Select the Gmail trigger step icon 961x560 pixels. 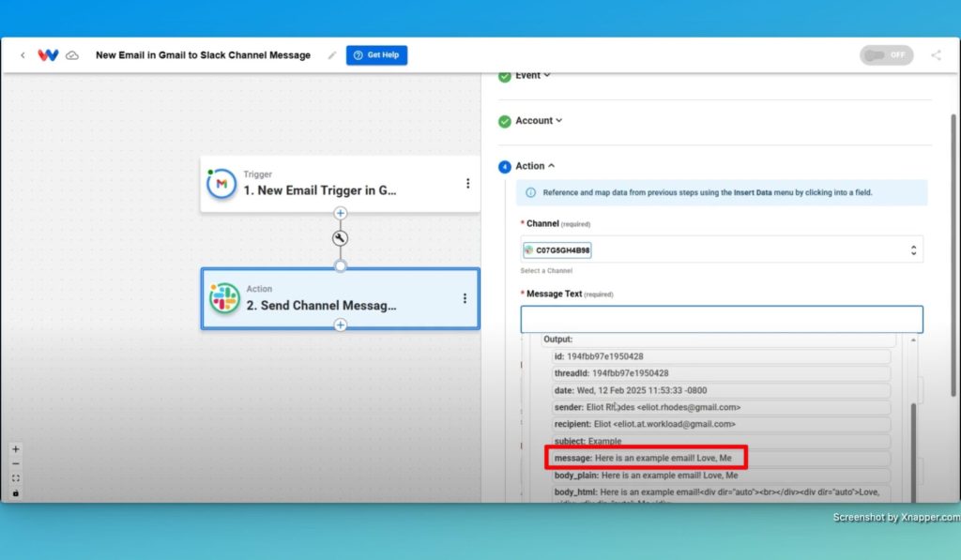[x=221, y=184]
